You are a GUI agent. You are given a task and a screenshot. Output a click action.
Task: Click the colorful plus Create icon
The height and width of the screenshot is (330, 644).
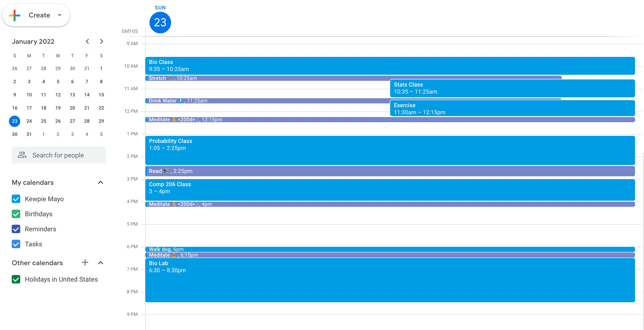coord(15,15)
